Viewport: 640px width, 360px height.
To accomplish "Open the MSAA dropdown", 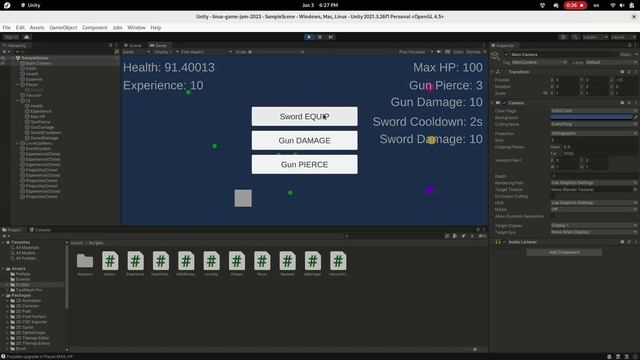I will (x=594, y=209).
